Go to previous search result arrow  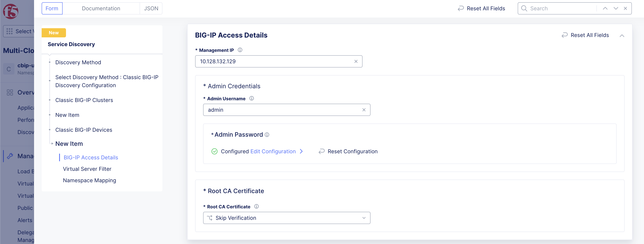(x=605, y=9)
